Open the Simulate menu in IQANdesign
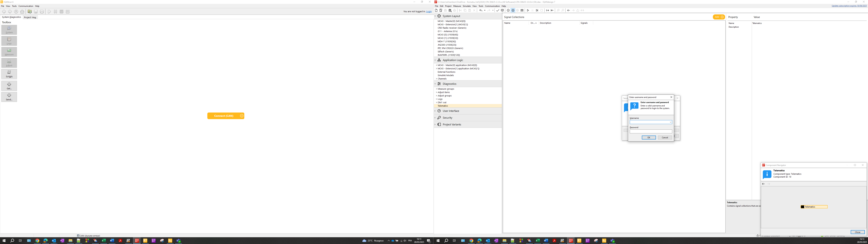868x244 pixels. click(467, 6)
